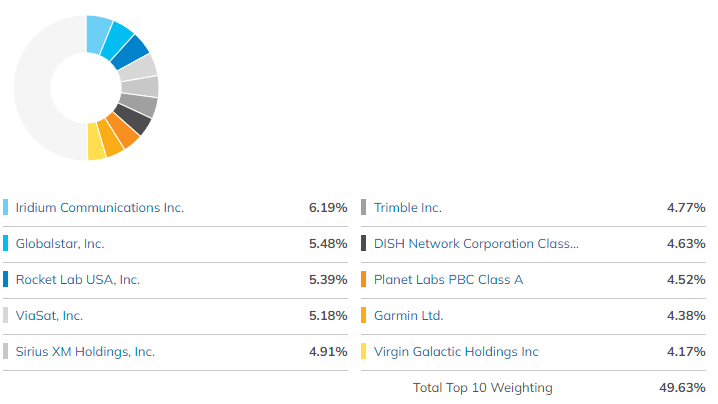Open Globalstar, Inc. holding
The image size is (718, 404).
(60, 244)
